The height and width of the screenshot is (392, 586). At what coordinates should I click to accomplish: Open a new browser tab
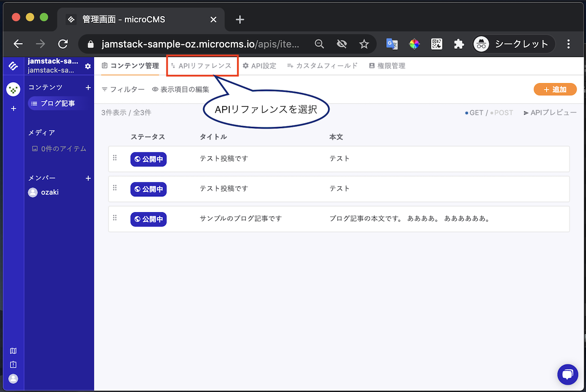(x=240, y=19)
